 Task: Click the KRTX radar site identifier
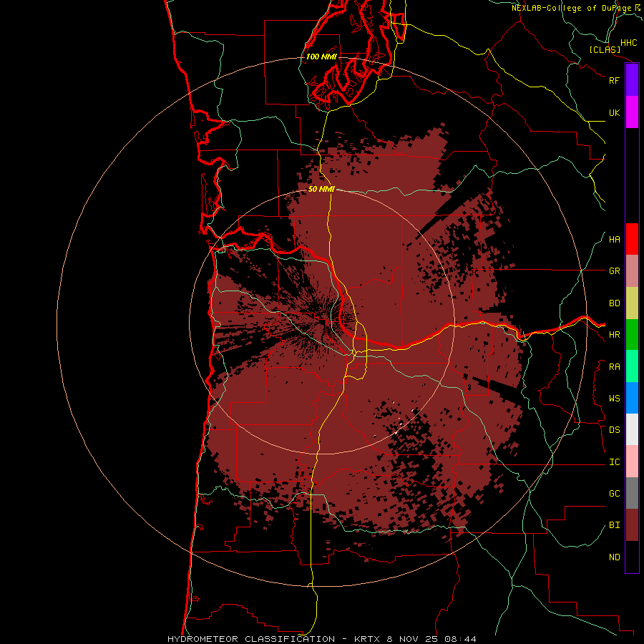[366, 639]
